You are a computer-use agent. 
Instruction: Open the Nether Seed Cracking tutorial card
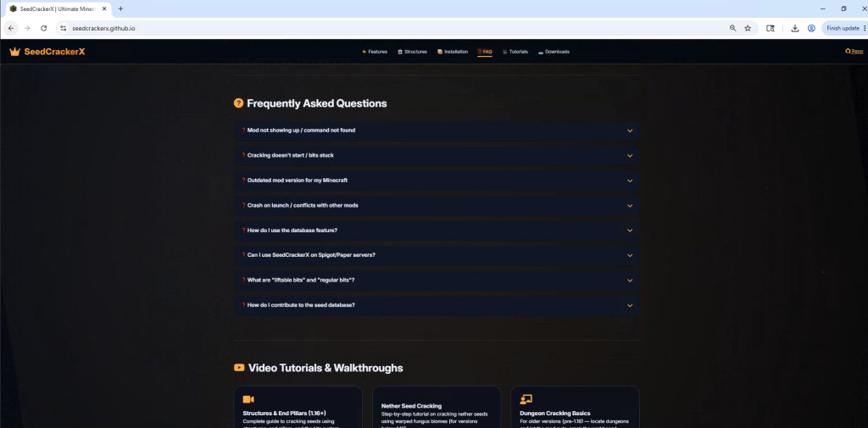(437, 407)
